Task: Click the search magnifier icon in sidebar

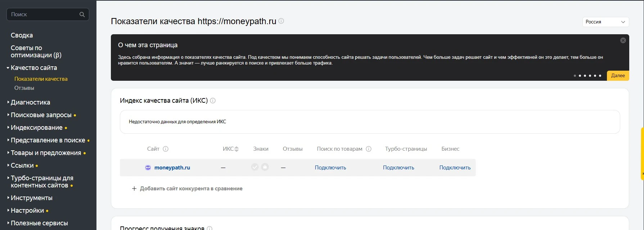Action: (82, 14)
